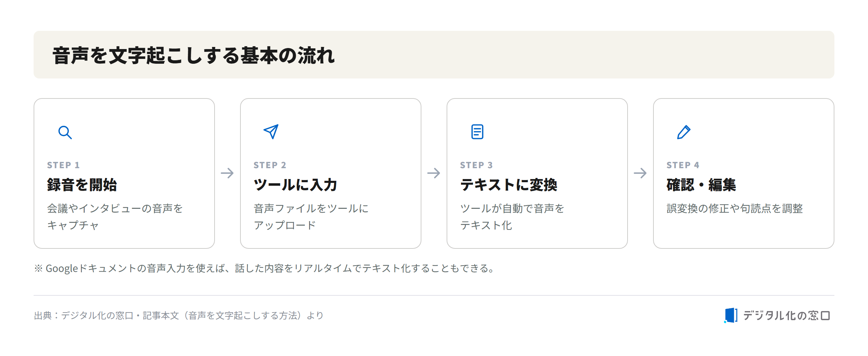Click the STEP 1 label

point(63,165)
